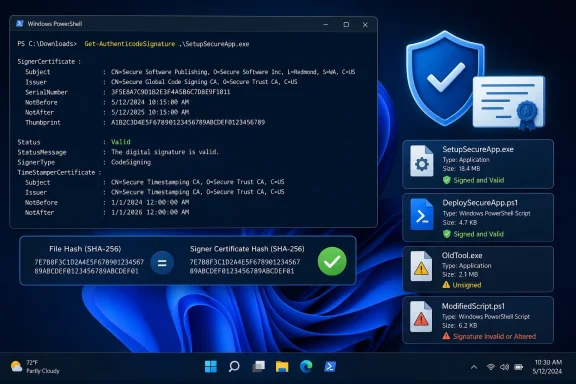Image resolution: width=576 pixels, height=384 pixels.
Task: Select the OldTool.exe file name
Action: tap(462, 255)
